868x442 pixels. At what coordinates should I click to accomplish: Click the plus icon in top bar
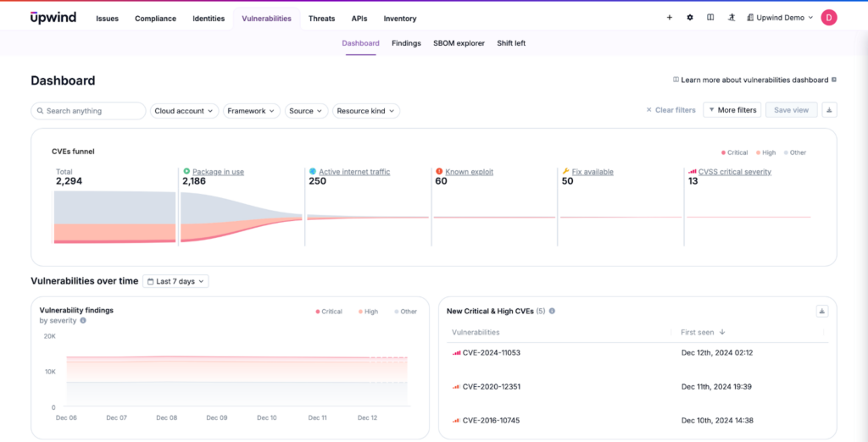[670, 18]
